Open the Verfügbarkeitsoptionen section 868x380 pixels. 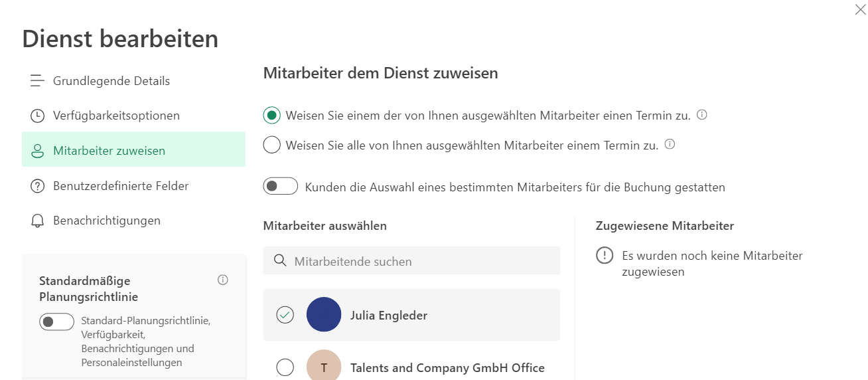[x=116, y=116]
